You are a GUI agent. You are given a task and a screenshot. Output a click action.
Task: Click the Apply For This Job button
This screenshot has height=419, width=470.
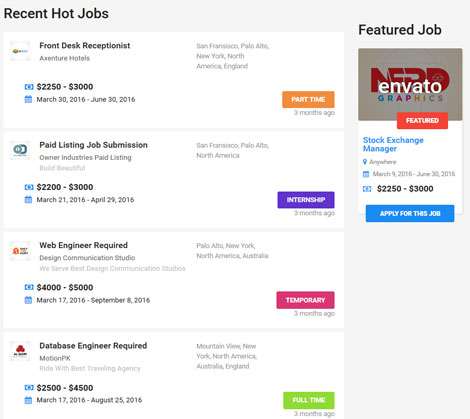coord(410,213)
